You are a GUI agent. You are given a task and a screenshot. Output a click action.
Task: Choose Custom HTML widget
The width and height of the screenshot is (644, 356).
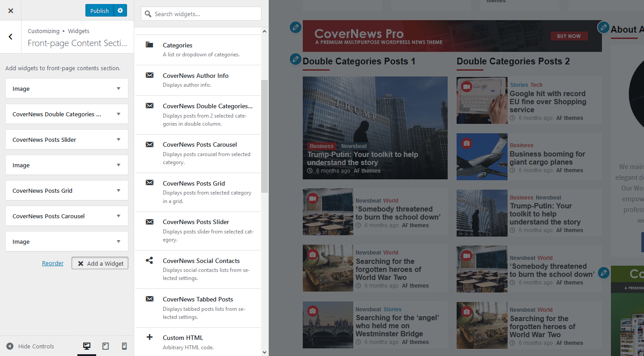198,342
